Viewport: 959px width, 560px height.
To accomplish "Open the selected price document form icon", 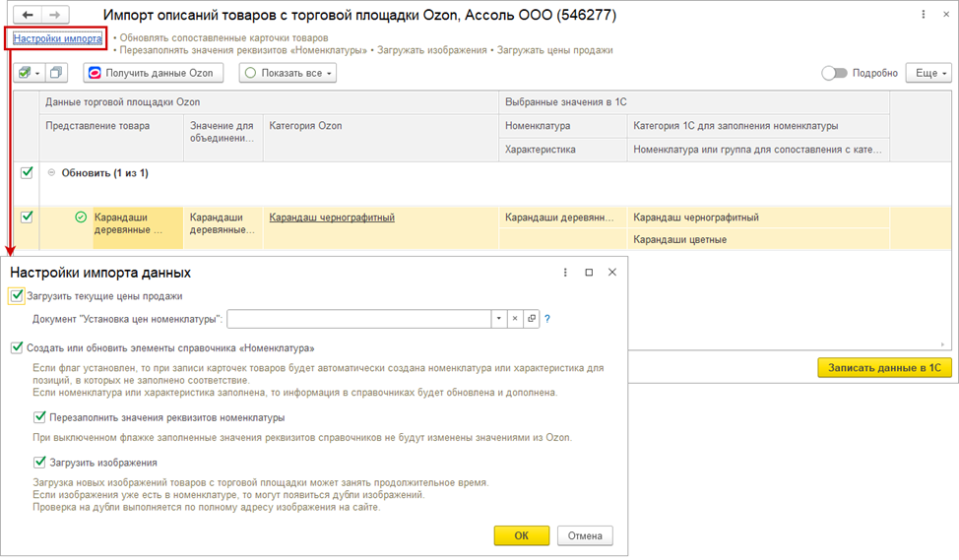I will point(531,319).
